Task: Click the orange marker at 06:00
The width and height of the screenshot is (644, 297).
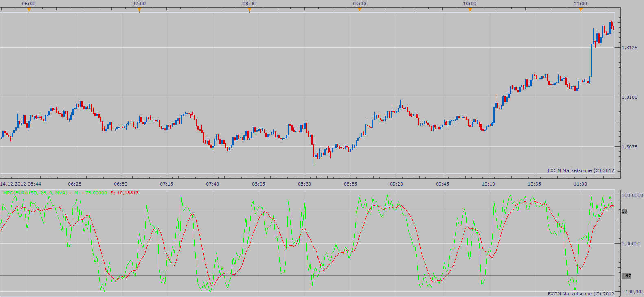Action: (x=29, y=10)
